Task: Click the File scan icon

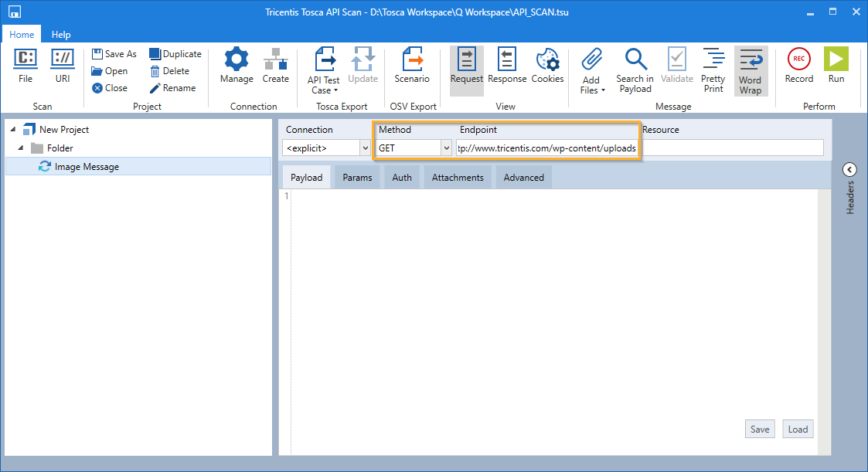Action: [26, 59]
